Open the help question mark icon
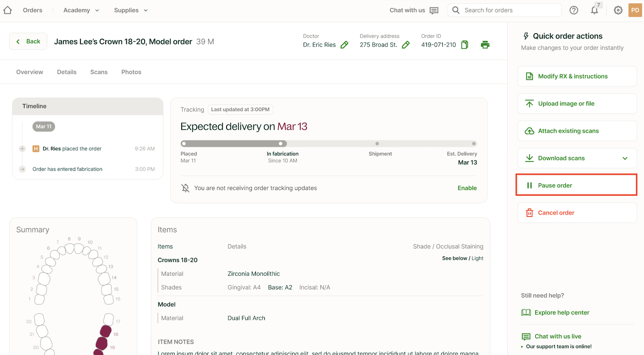Image resolution: width=644 pixels, height=355 pixels. (574, 10)
